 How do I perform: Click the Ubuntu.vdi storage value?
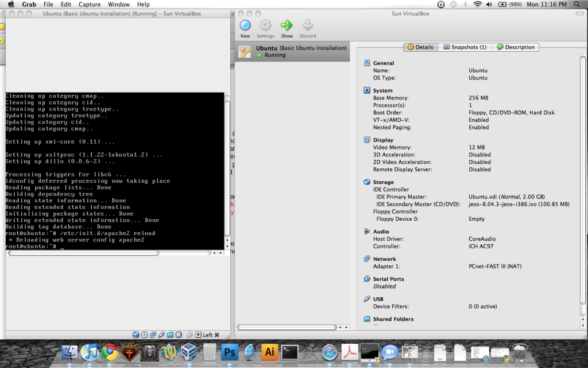(506, 197)
